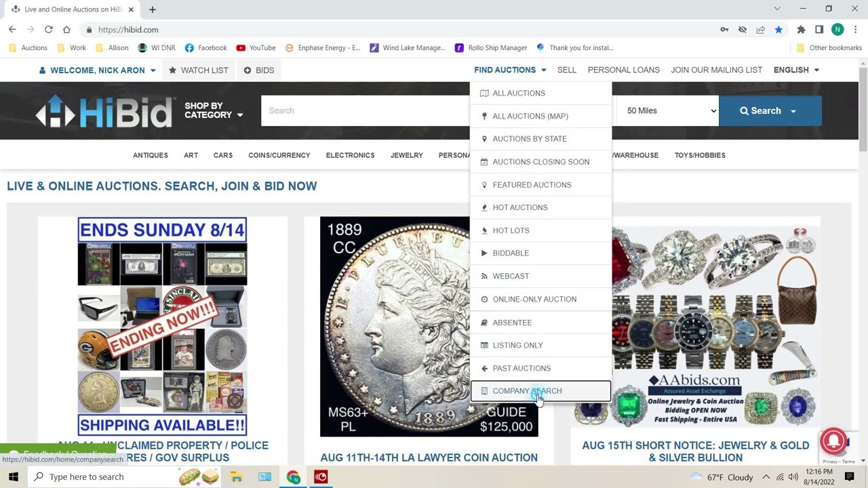
Task: Select Hot Lots menu item
Action: [x=540, y=230]
